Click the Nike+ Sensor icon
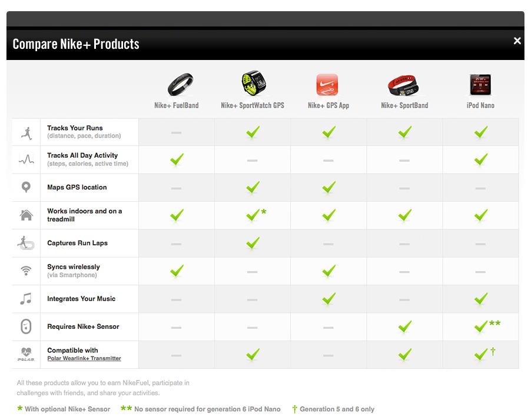This screenshot has height=420, width=528. [x=26, y=326]
